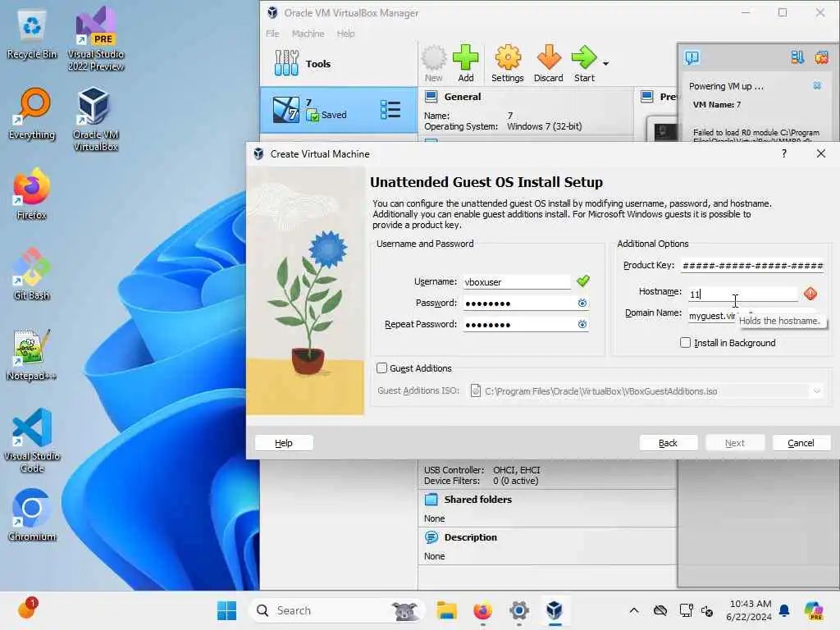The width and height of the screenshot is (840, 630).
Task: Click the notification center speech bubble icon
Action: click(x=692, y=57)
